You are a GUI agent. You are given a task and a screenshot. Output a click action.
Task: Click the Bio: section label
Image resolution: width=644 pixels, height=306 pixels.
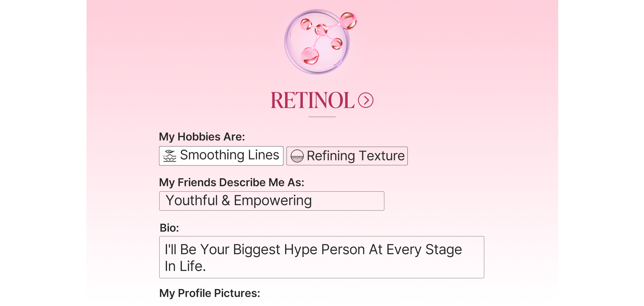click(x=169, y=228)
